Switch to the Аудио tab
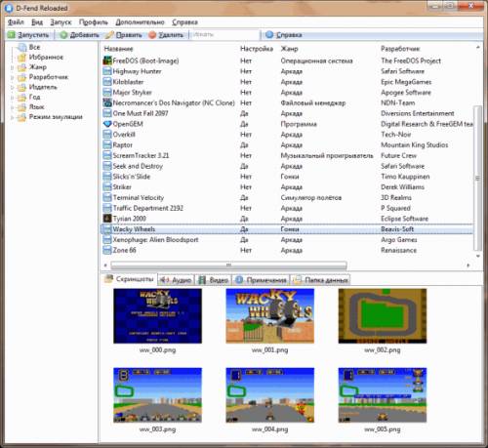Screen dimensions: 488x448 (x=176, y=280)
